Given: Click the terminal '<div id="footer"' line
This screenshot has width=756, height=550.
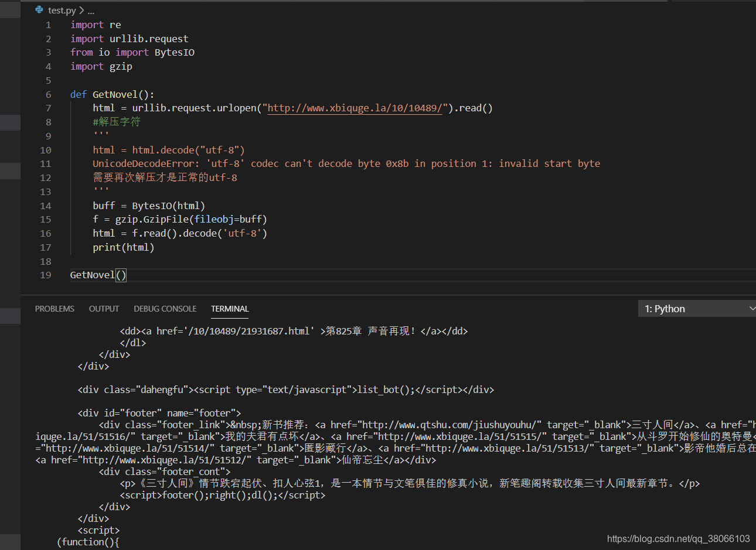Looking at the screenshot, I should tap(159, 413).
